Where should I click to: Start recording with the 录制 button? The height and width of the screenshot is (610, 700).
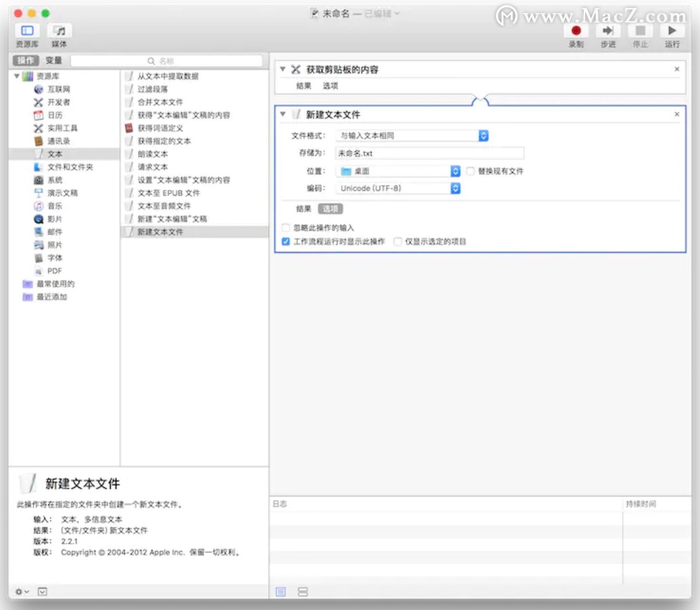576,31
